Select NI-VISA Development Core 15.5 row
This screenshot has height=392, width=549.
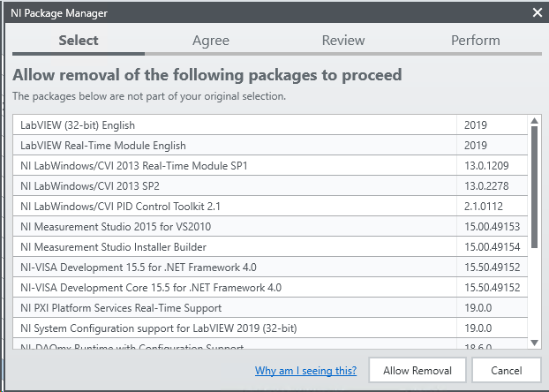(x=270, y=287)
